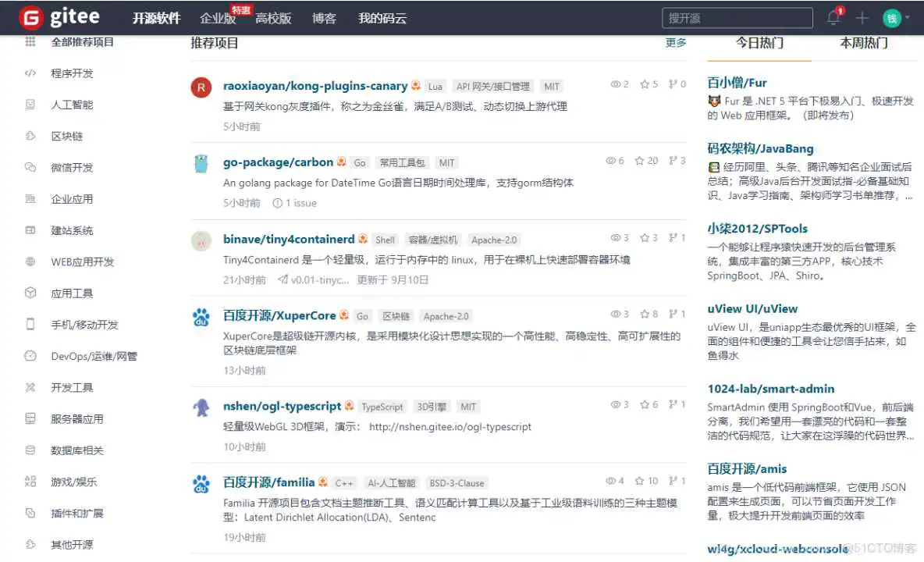Switch to 本周热门 tab
The width and height of the screenshot is (924, 562).
click(x=863, y=43)
